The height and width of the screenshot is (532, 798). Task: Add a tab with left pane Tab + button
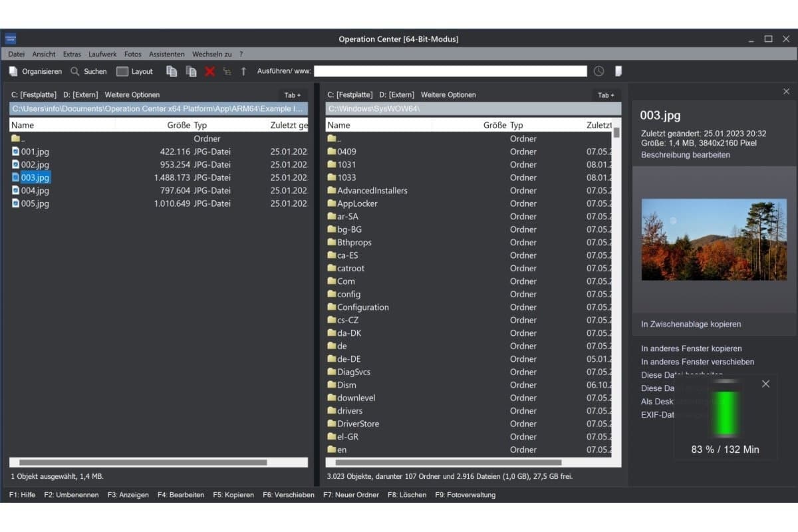point(292,95)
